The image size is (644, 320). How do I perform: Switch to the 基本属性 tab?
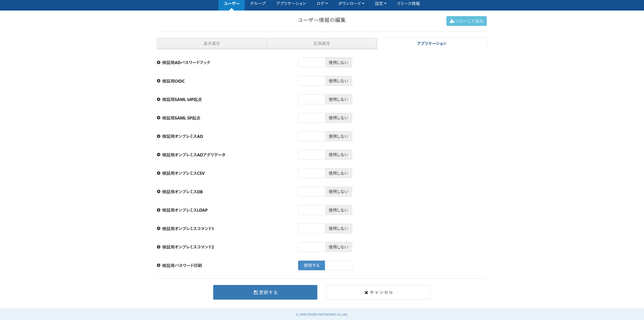[x=211, y=44]
